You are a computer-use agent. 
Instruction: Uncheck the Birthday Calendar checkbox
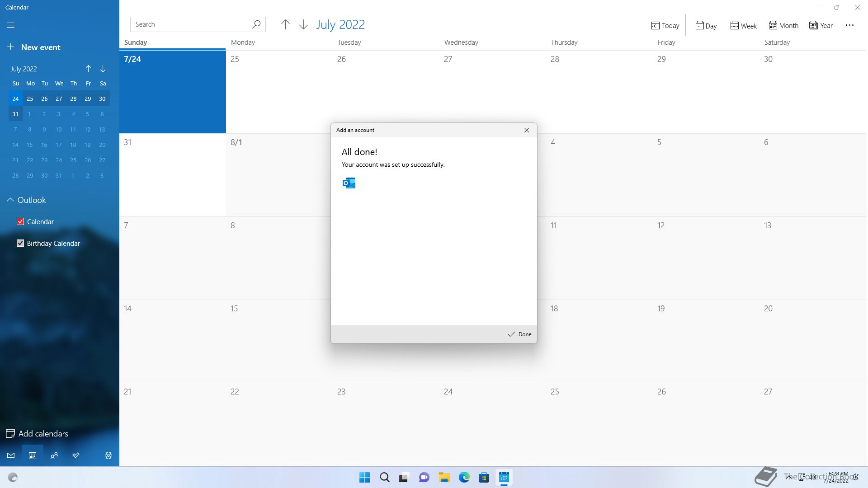tap(20, 243)
